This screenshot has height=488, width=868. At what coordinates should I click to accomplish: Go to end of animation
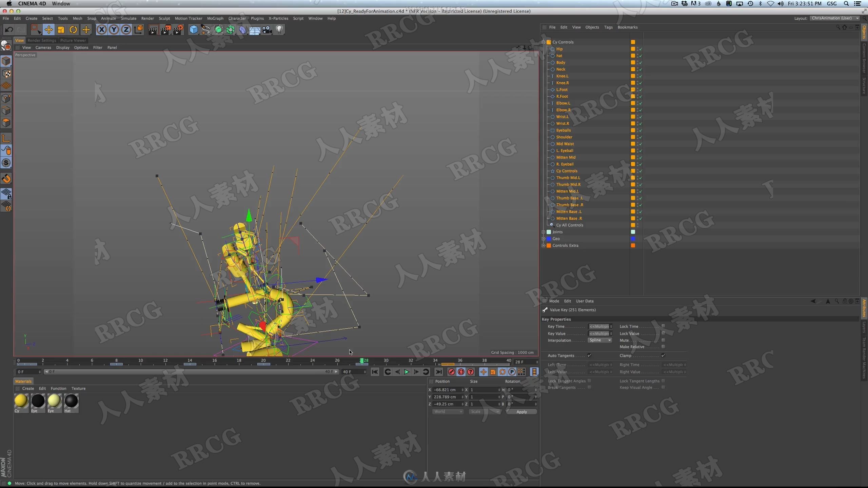pyautogui.click(x=439, y=372)
